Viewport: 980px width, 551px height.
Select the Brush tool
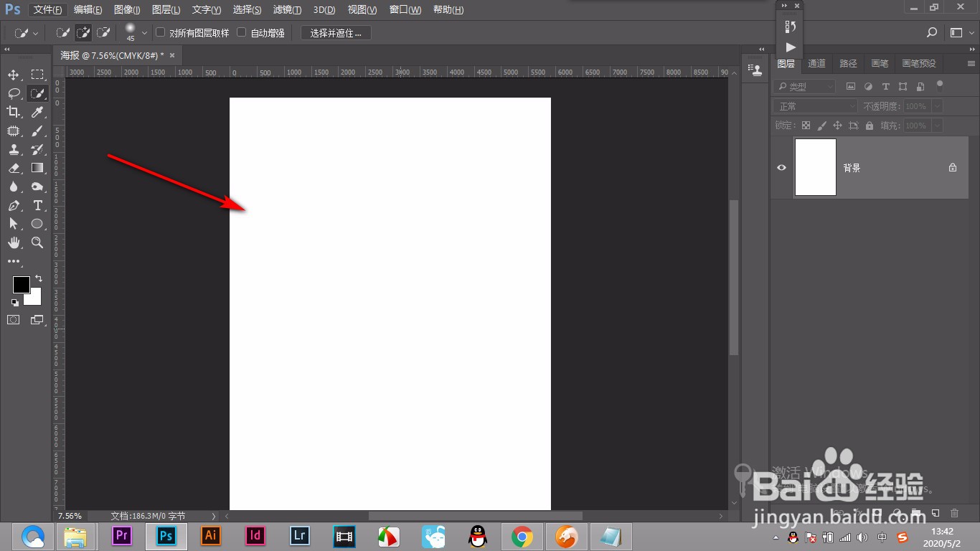point(37,131)
